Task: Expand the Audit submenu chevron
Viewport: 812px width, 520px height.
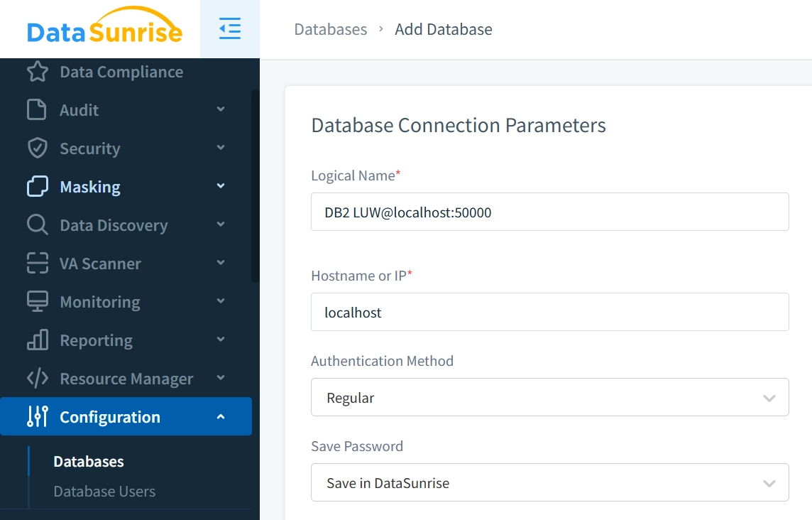Action: click(x=221, y=110)
